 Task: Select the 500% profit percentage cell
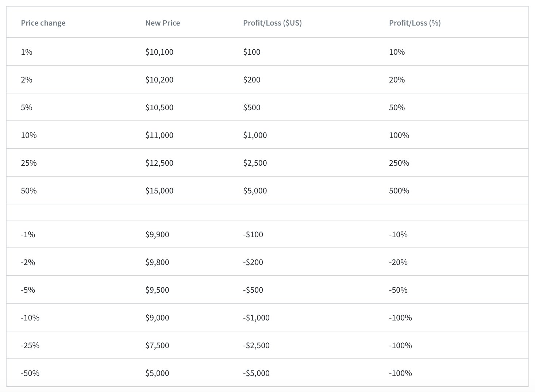point(399,191)
